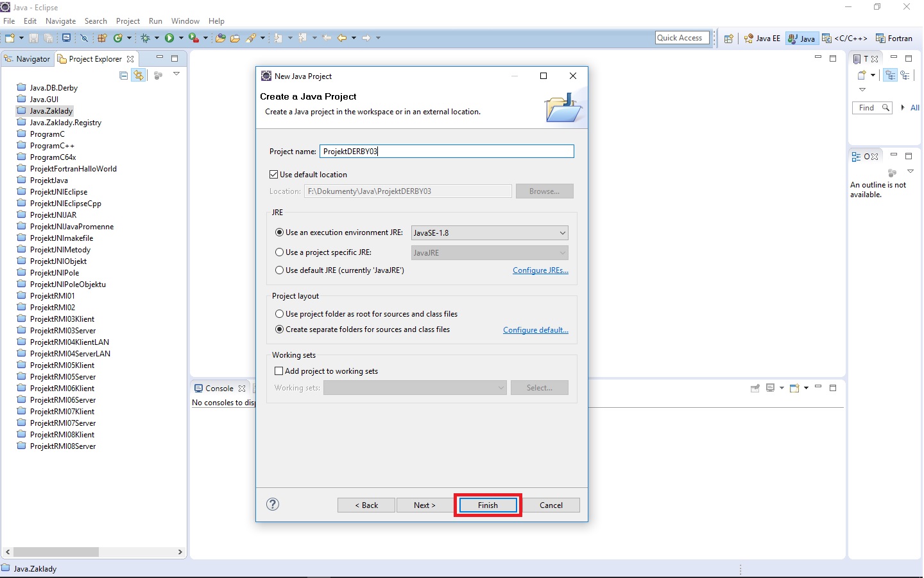Choose Use project folder as root option
The height and width of the screenshot is (578, 924).
280,314
